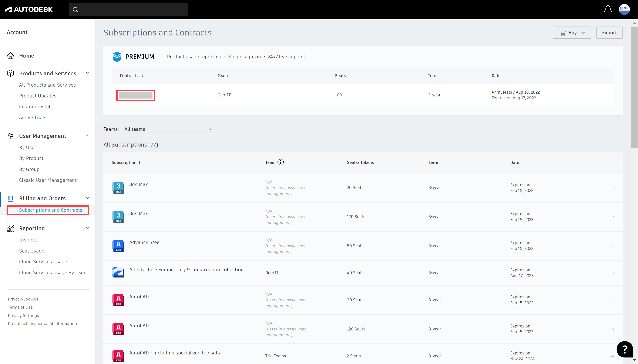Open the help question mark bubble
Image resolution: width=638 pixels, height=364 pixels.
coord(624,349)
